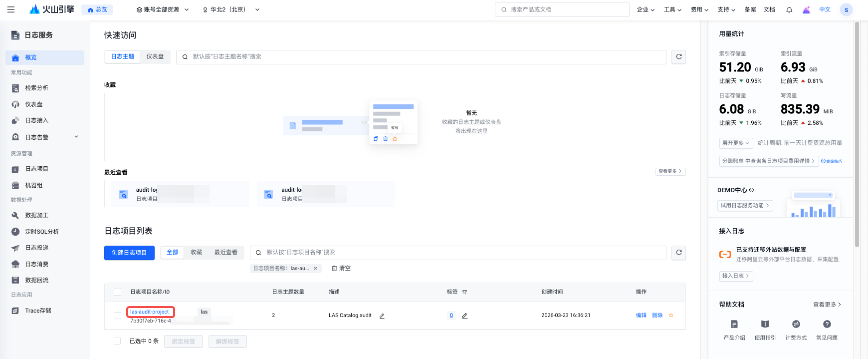Expand usage stats with 展开更多

736,143
